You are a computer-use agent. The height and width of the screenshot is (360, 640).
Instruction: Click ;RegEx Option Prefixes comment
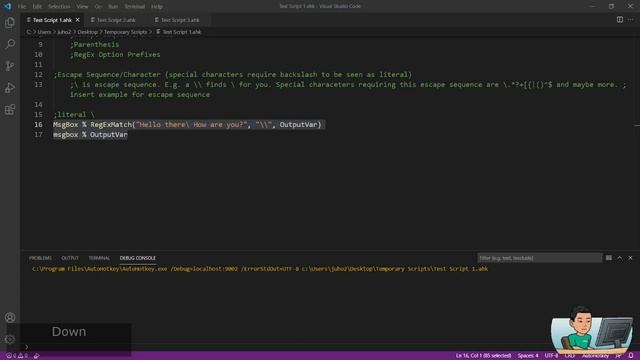point(115,55)
